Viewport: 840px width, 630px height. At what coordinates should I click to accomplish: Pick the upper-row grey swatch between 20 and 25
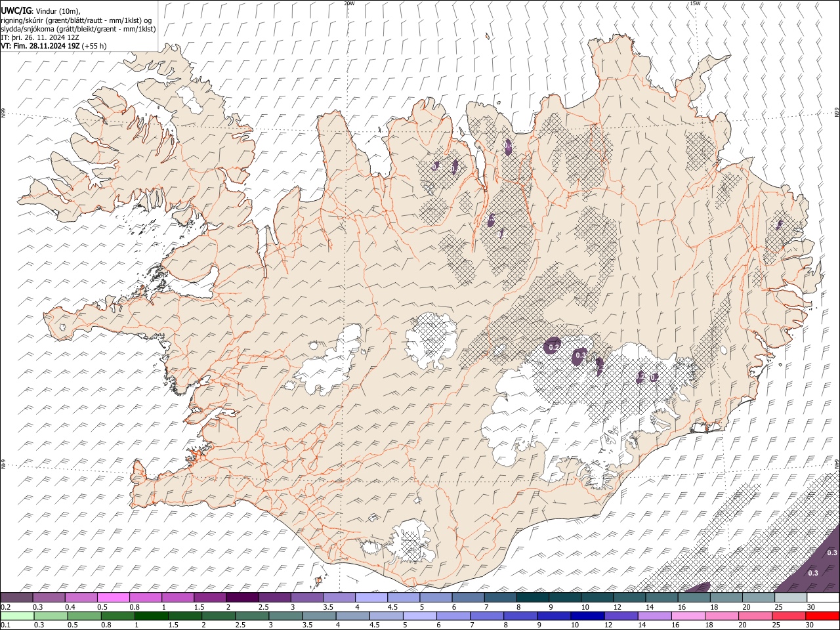pos(759,598)
